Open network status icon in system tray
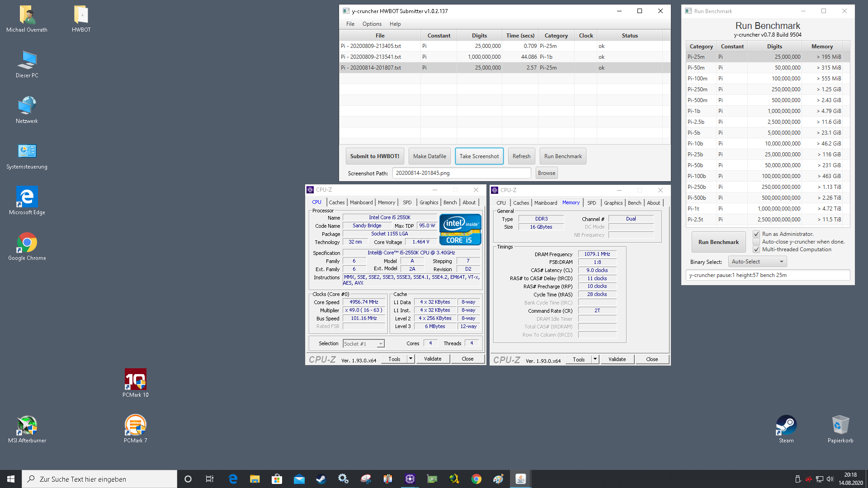The image size is (868, 488). [x=819, y=479]
